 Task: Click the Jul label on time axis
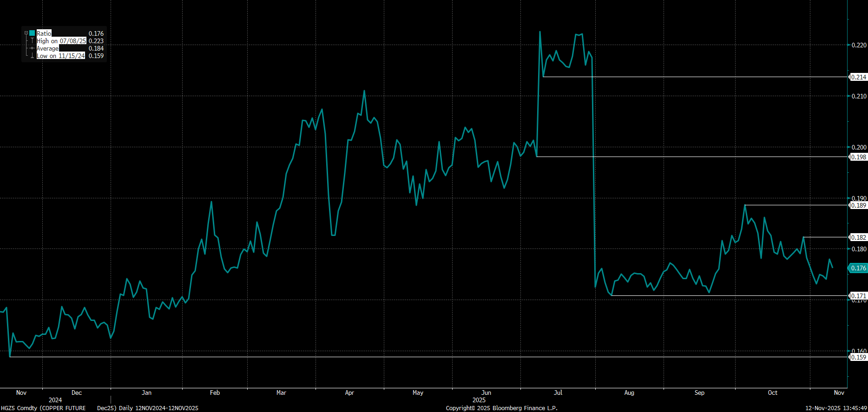[x=558, y=392]
